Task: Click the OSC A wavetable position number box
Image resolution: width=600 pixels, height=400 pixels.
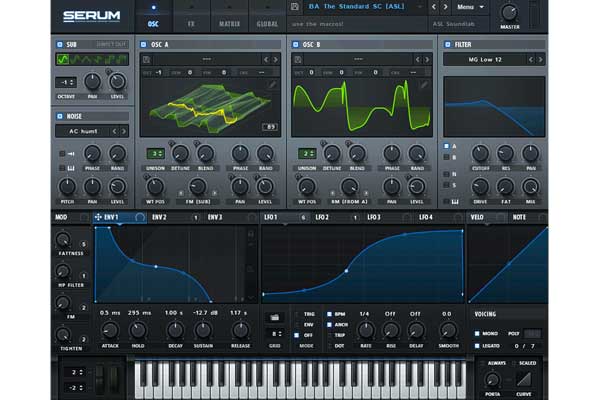Action: coord(270,127)
